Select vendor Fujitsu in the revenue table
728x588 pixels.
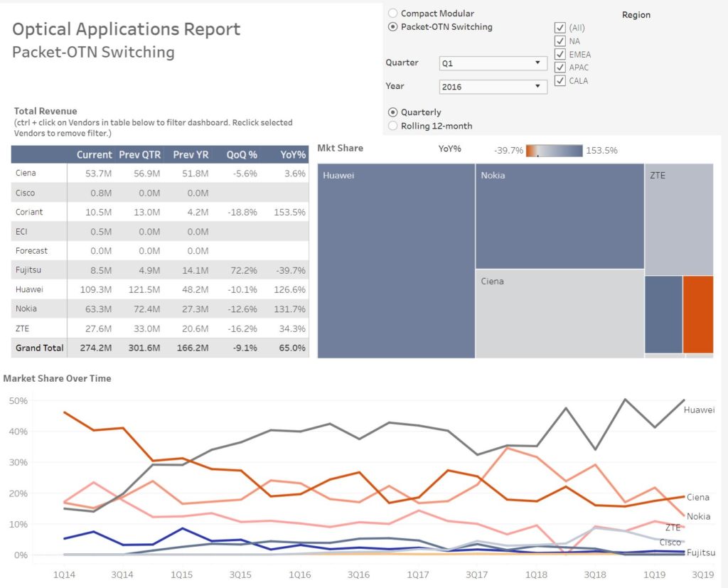[28, 270]
